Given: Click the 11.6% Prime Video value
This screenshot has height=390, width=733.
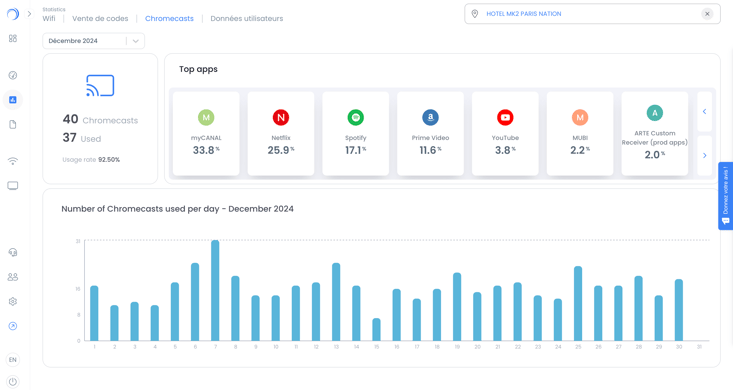Looking at the screenshot, I should tap(431, 150).
